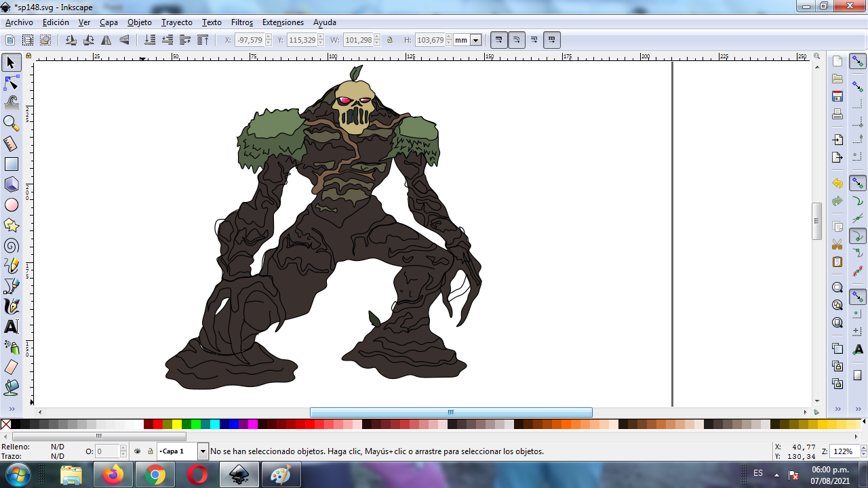Open the Trayecto menu

pos(177,22)
